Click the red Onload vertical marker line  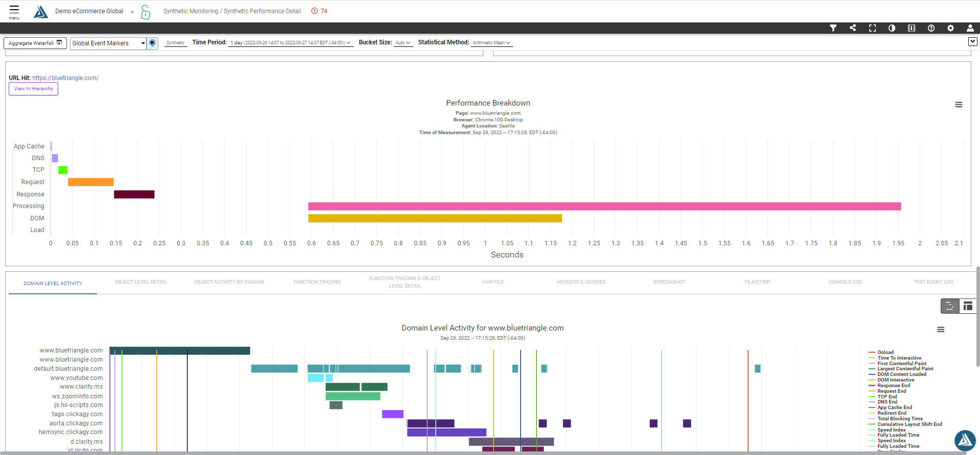point(748,400)
